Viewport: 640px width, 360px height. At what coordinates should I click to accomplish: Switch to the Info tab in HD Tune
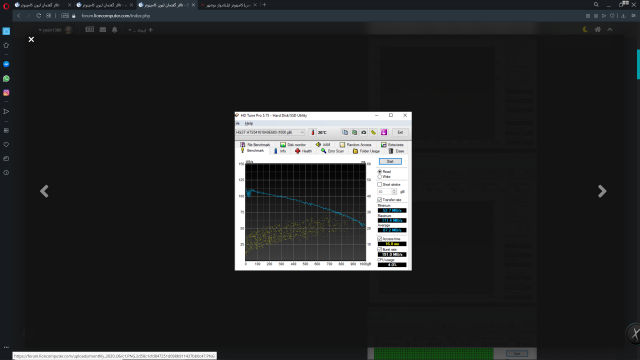[280, 151]
